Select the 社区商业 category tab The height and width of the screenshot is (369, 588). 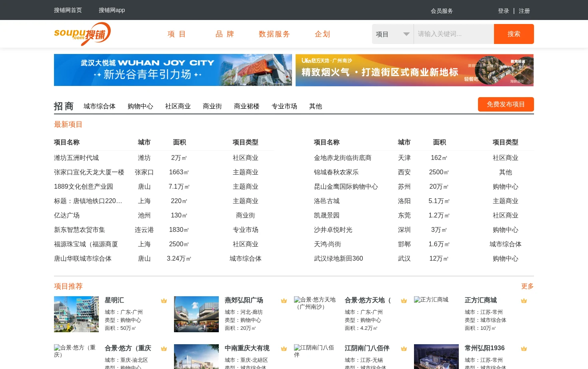tap(178, 106)
